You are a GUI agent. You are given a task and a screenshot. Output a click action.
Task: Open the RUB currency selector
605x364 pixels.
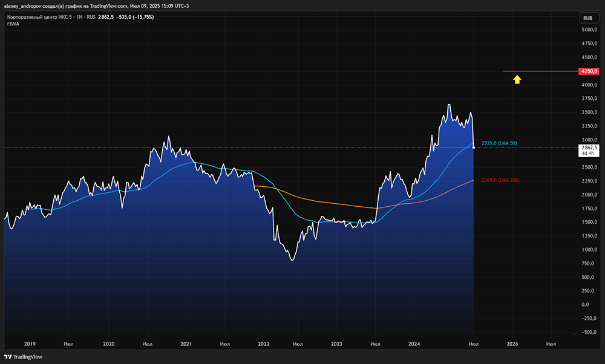(587, 18)
